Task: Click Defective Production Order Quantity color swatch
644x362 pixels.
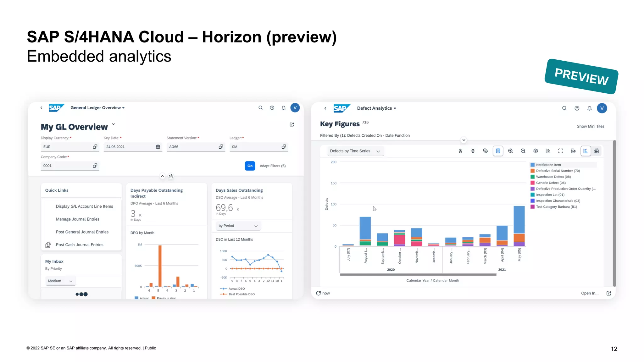Action: coord(532,189)
